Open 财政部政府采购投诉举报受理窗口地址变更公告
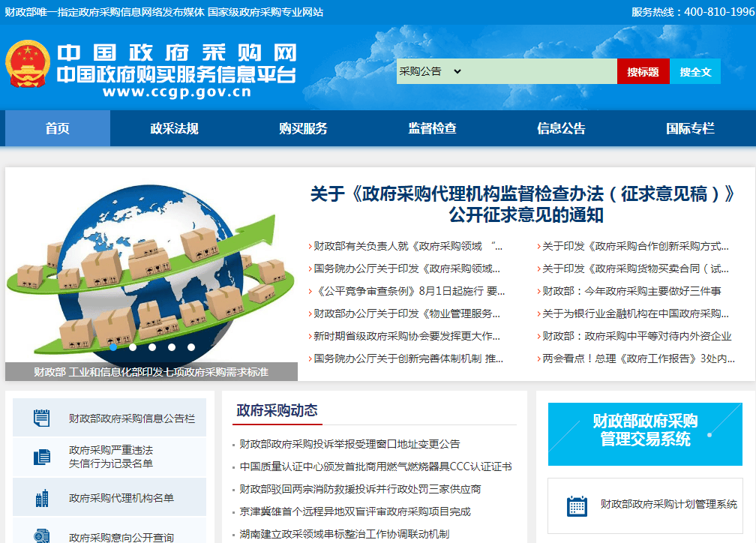The image size is (756, 543). (349, 444)
